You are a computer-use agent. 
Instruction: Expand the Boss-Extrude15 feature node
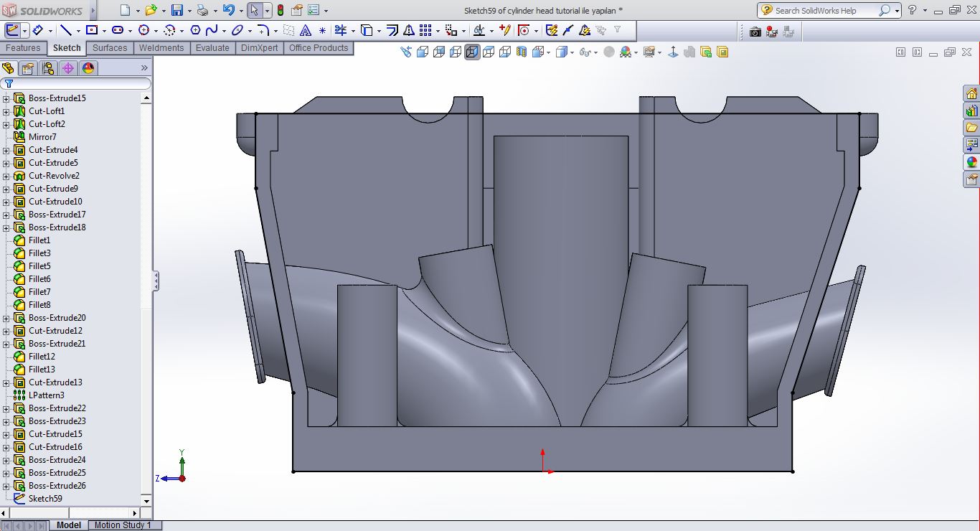pyautogui.click(x=6, y=98)
